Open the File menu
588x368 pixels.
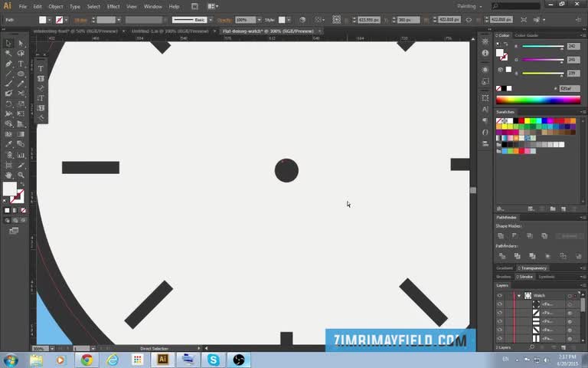pyautogui.click(x=22, y=6)
